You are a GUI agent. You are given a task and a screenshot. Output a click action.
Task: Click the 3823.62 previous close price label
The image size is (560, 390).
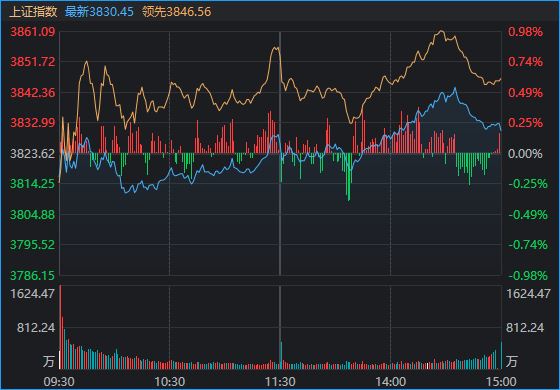click(x=33, y=154)
